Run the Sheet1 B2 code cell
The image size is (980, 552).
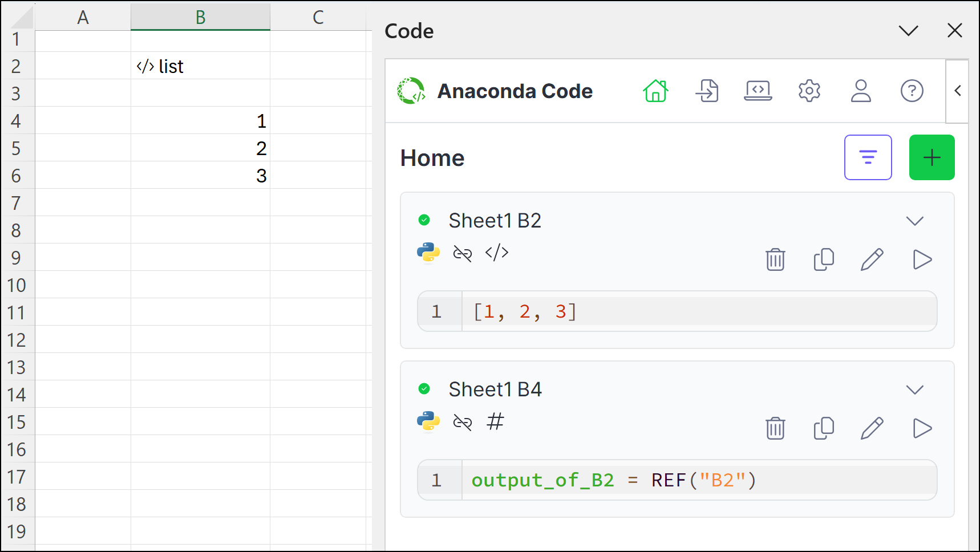[922, 259]
